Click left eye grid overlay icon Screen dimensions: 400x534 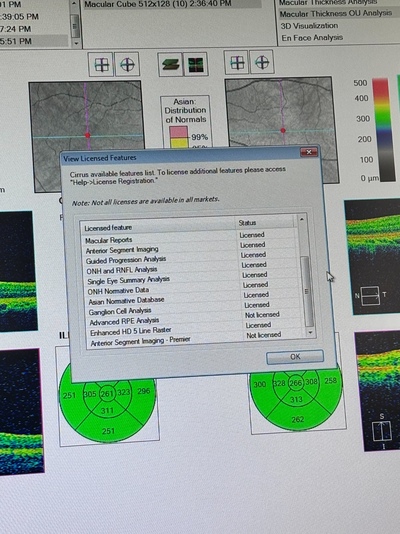(x=101, y=64)
